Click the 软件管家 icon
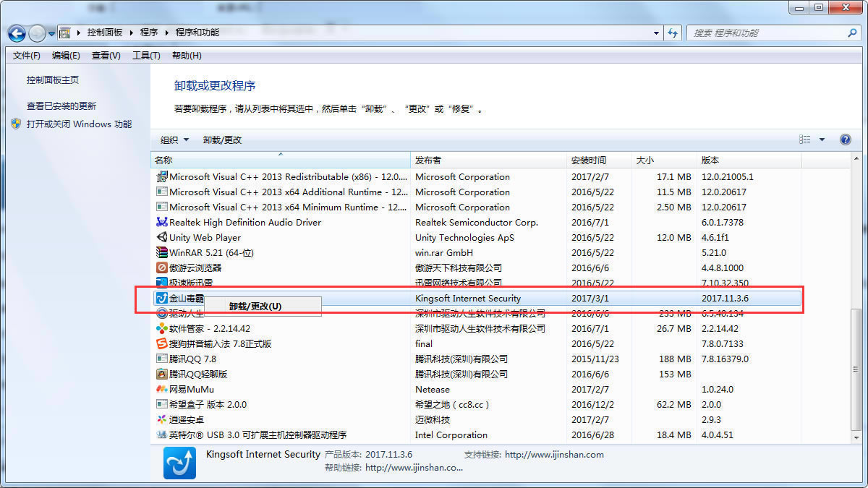 pos(162,329)
